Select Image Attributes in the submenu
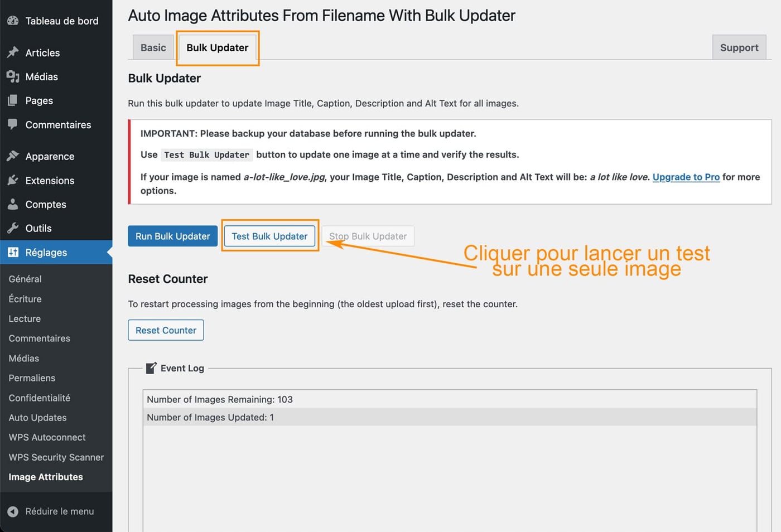The height and width of the screenshot is (532, 781). click(45, 477)
